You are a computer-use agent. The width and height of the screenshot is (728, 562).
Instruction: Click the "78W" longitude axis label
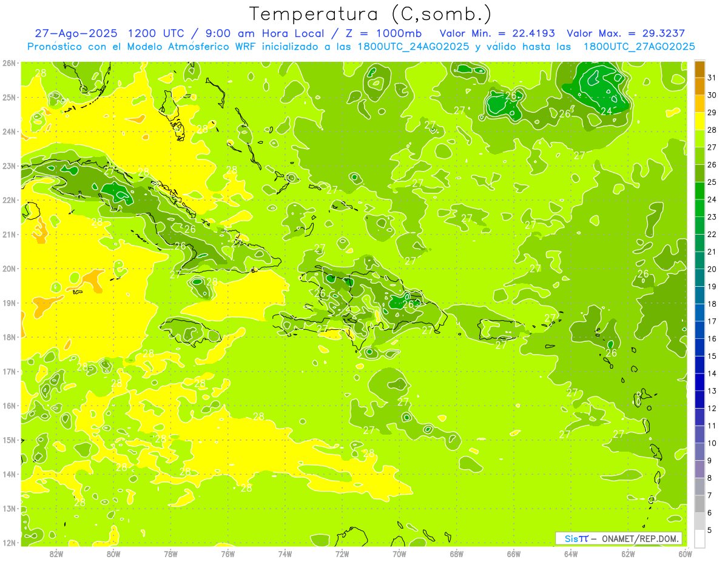point(170,554)
